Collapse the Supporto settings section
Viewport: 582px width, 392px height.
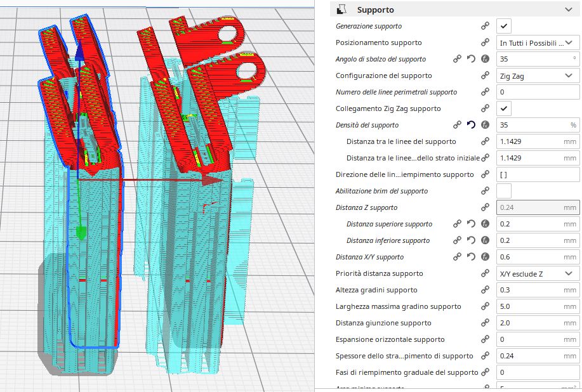coord(569,10)
